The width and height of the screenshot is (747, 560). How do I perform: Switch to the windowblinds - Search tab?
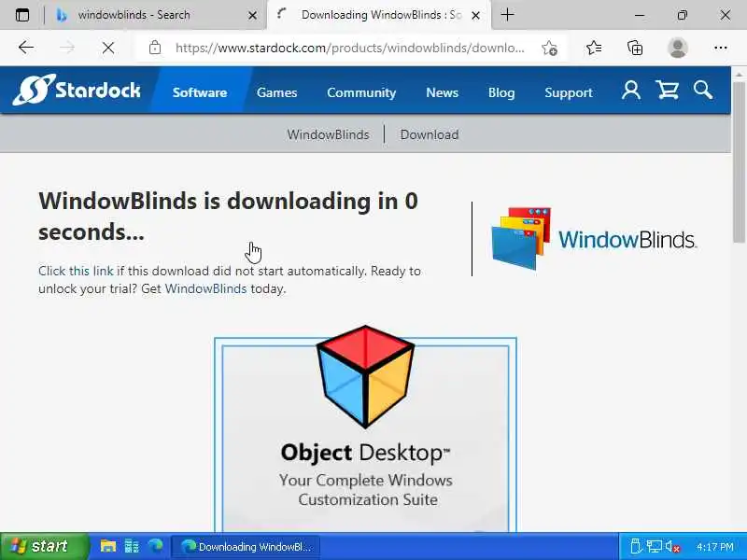point(156,15)
